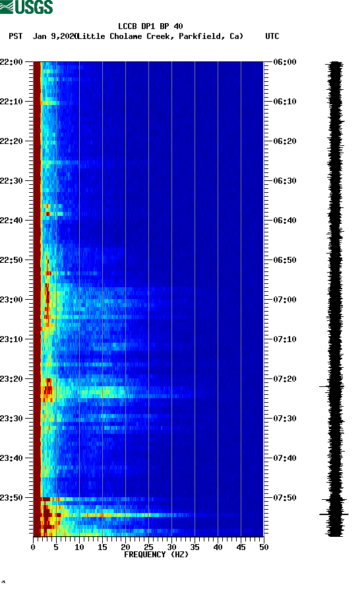Click the 25 Hz frequency tick label

pyautogui.click(x=148, y=547)
